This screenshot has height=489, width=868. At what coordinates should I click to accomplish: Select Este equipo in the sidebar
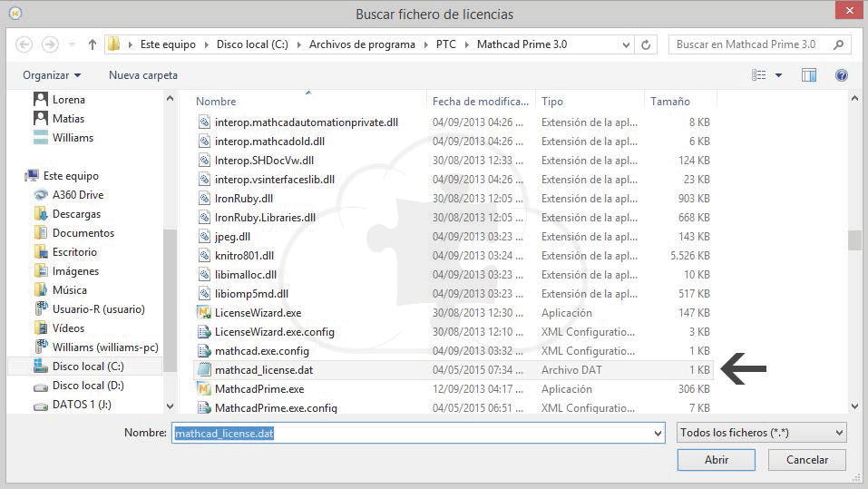[62, 176]
